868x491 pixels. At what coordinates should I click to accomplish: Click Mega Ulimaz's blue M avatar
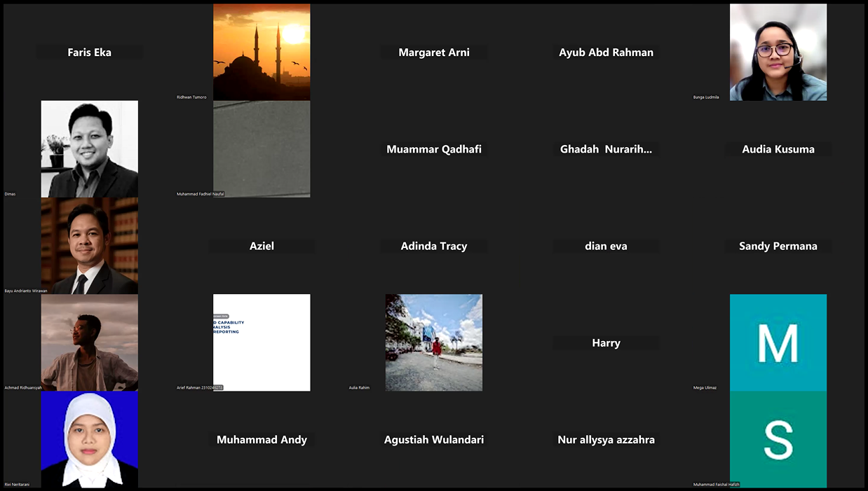(778, 343)
